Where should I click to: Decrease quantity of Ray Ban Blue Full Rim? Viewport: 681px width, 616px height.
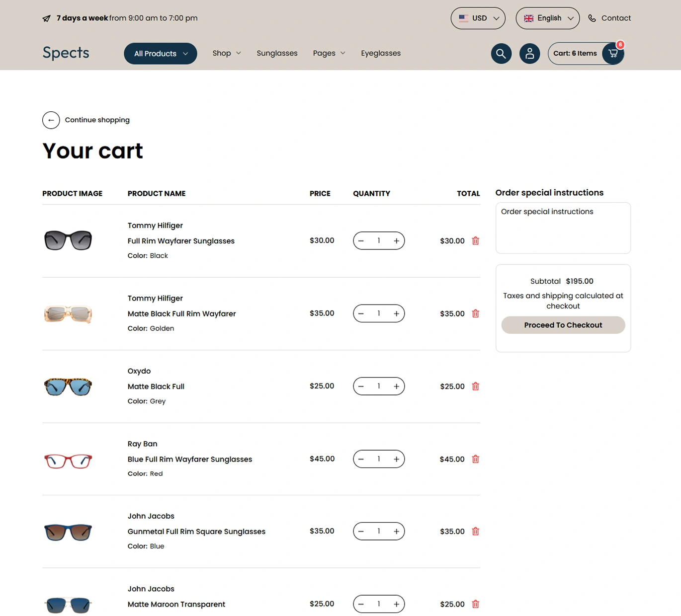click(361, 459)
